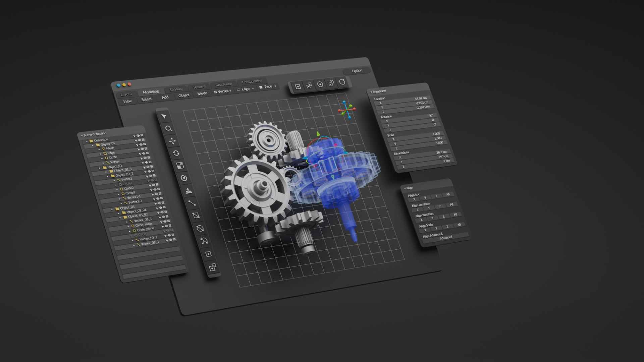
Task: Open the Add menu
Action: click(x=165, y=97)
